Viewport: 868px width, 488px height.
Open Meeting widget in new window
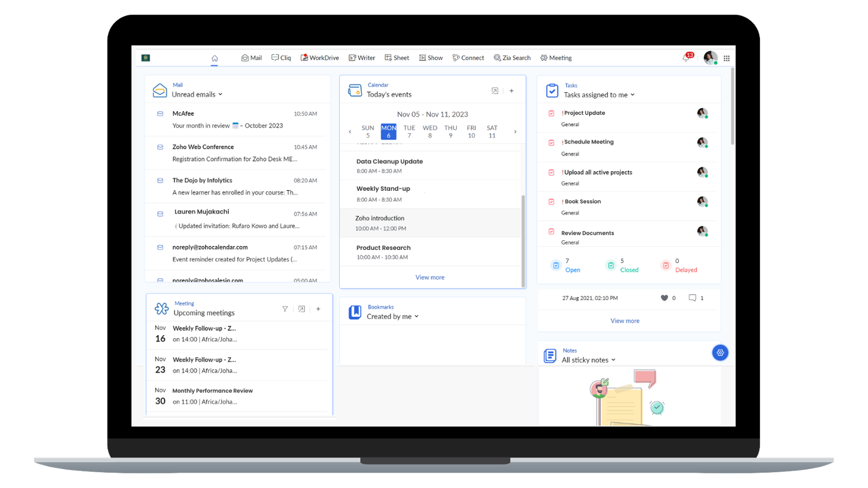point(302,309)
